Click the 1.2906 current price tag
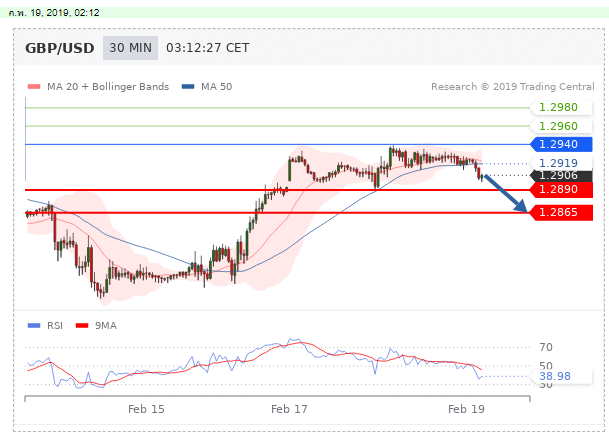 point(562,175)
